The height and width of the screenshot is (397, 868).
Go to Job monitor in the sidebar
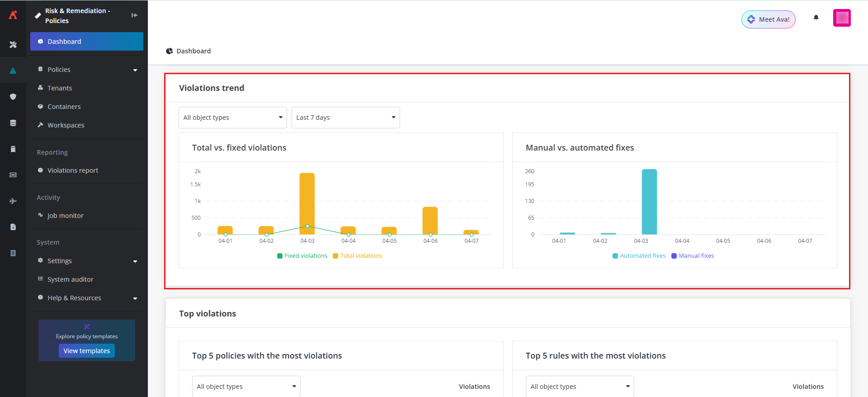click(x=65, y=216)
